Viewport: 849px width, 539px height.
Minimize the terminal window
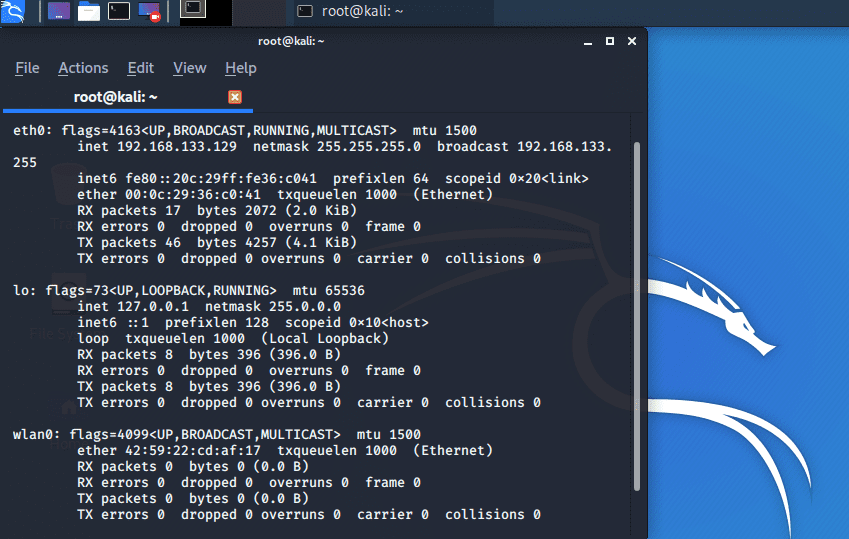point(588,41)
